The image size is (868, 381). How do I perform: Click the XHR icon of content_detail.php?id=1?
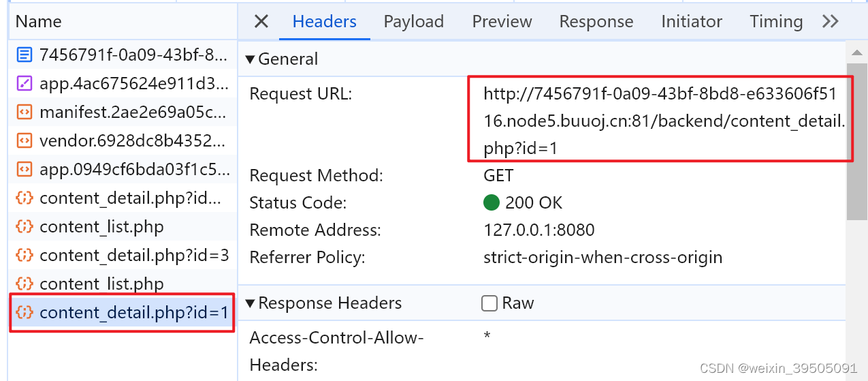25,313
